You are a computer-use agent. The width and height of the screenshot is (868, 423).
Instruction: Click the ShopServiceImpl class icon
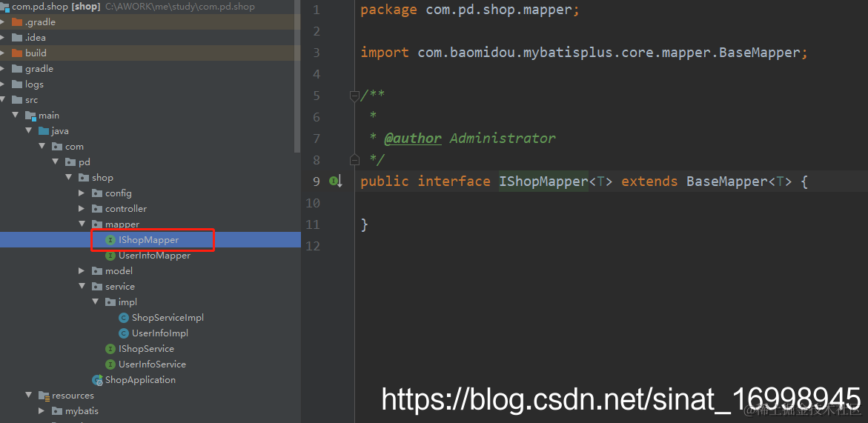124,317
